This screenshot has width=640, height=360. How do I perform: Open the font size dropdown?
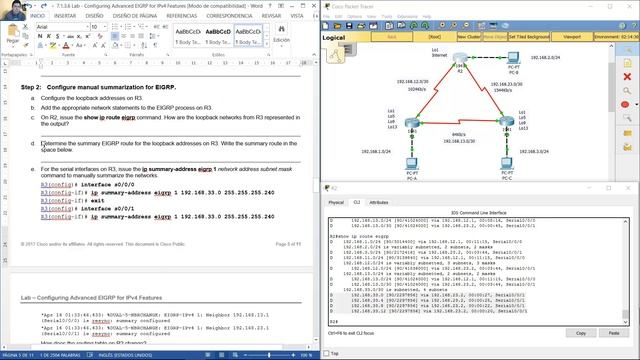pyautogui.click(x=105, y=27)
